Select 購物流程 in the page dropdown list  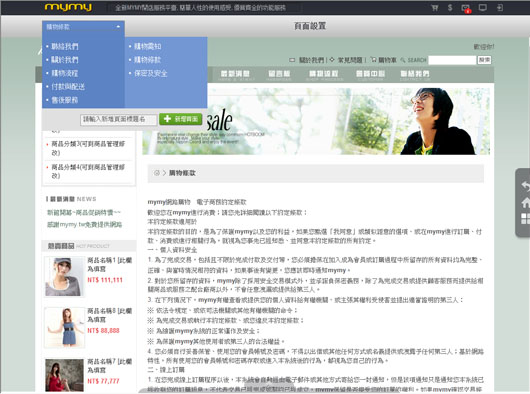65,73
